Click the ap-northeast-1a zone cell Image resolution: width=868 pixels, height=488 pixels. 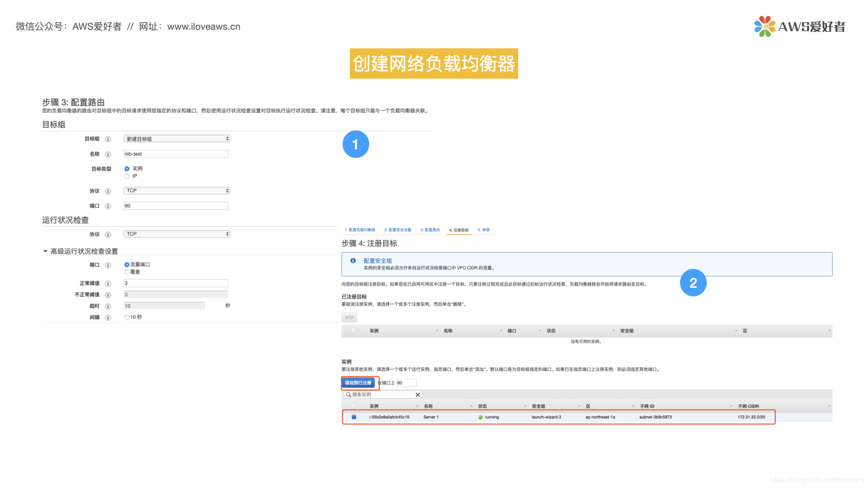600,417
